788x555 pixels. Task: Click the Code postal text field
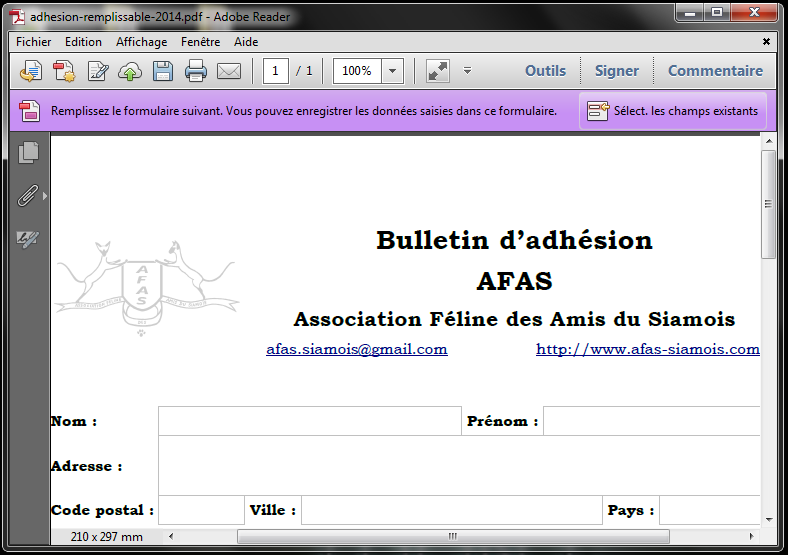pos(202,510)
